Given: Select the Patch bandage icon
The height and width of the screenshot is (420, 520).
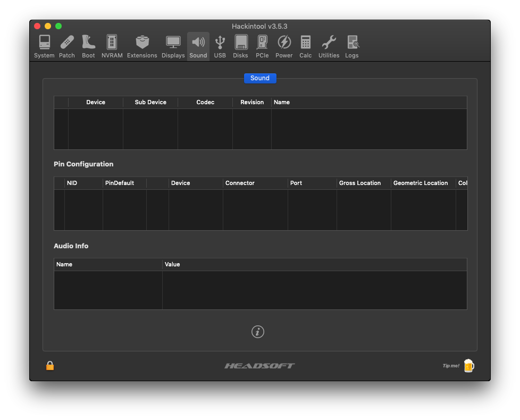Looking at the screenshot, I should [67, 47].
